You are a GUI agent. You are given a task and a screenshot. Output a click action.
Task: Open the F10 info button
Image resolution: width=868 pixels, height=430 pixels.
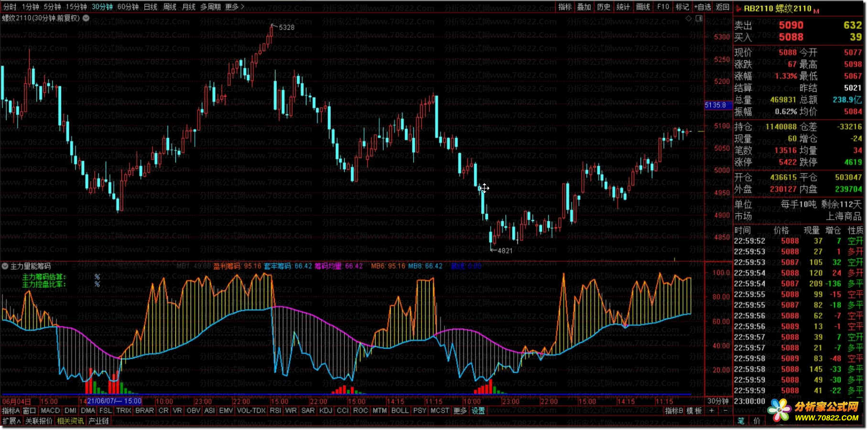click(663, 7)
